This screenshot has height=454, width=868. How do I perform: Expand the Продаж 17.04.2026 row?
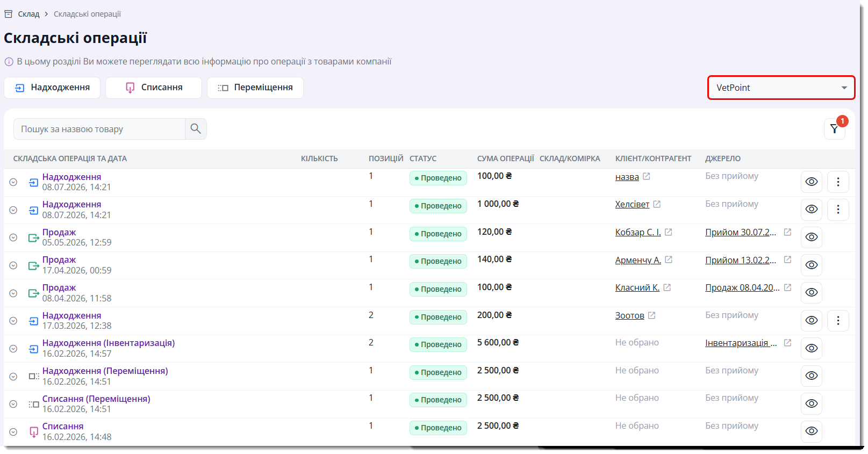[x=13, y=265]
